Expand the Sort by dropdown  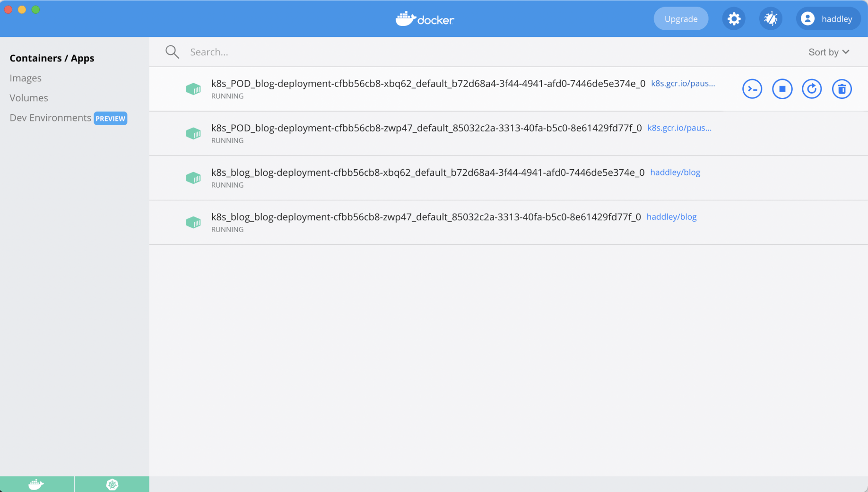(x=828, y=52)
